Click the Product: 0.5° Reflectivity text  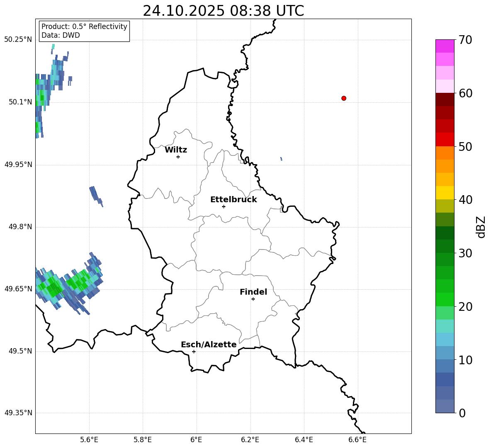[84, 27]
